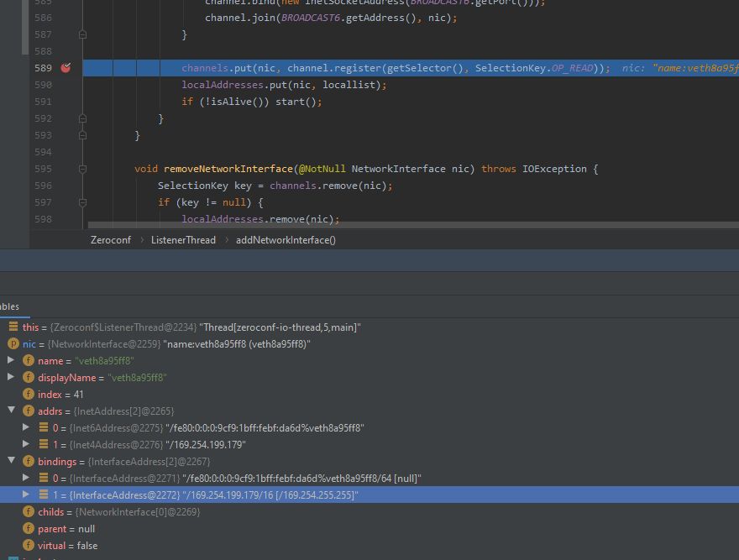The image size is (739, 560).
Task: Open the ListenerThread breadcrumb
Action: tap(183, 239)
